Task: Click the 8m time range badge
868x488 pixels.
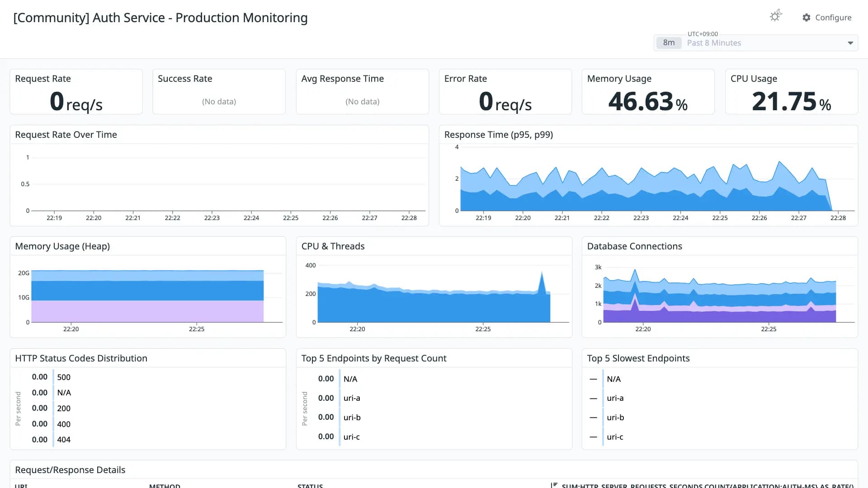Action: (x=669, y=42)
